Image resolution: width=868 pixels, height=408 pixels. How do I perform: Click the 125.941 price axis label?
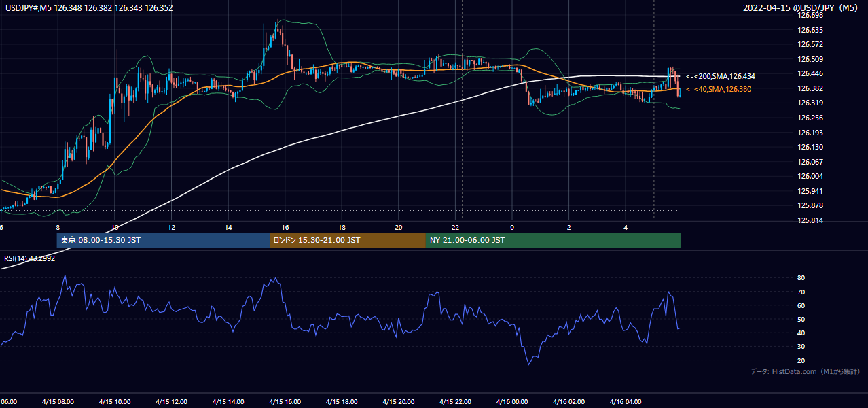click(810, 191)
